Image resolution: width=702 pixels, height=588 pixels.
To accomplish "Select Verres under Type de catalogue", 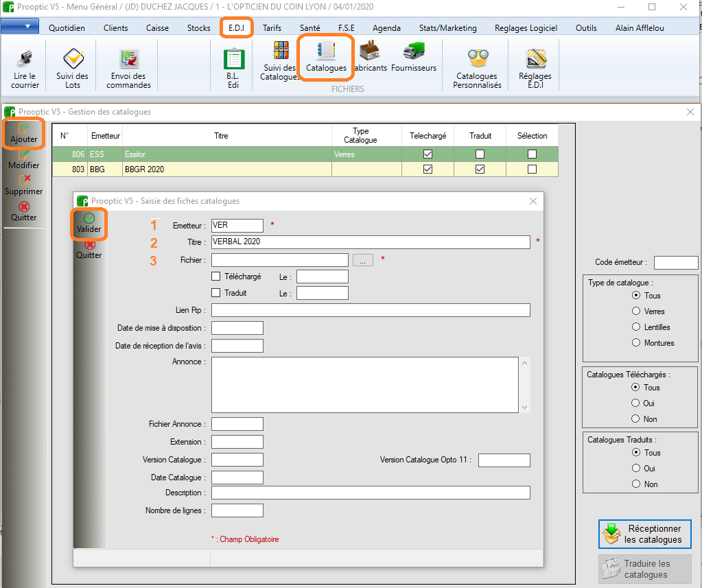I will pyautogui.click(x=635, y=311).
